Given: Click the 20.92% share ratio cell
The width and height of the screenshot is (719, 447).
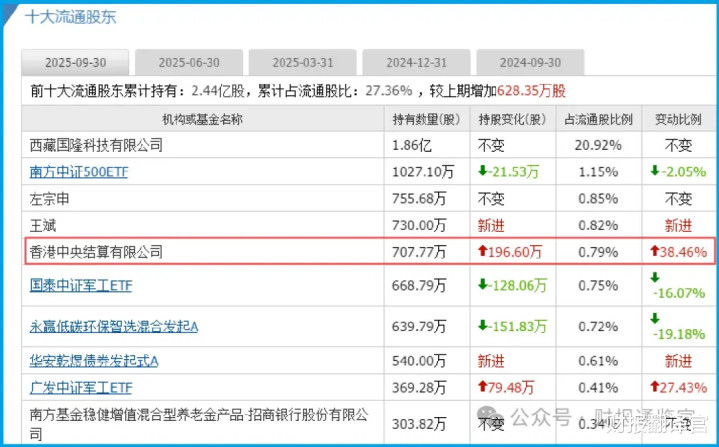Looking at the screenshot, I should pyautogui.click(x=598, y=145).
